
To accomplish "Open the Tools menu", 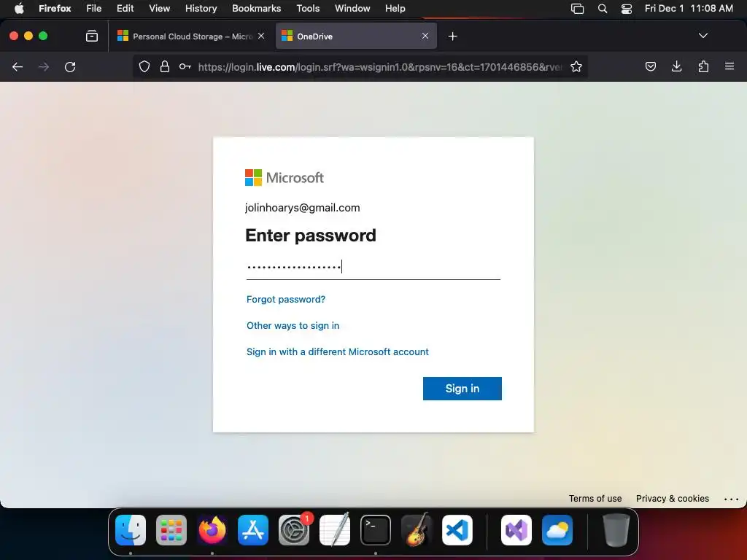I will coord(309,9).
